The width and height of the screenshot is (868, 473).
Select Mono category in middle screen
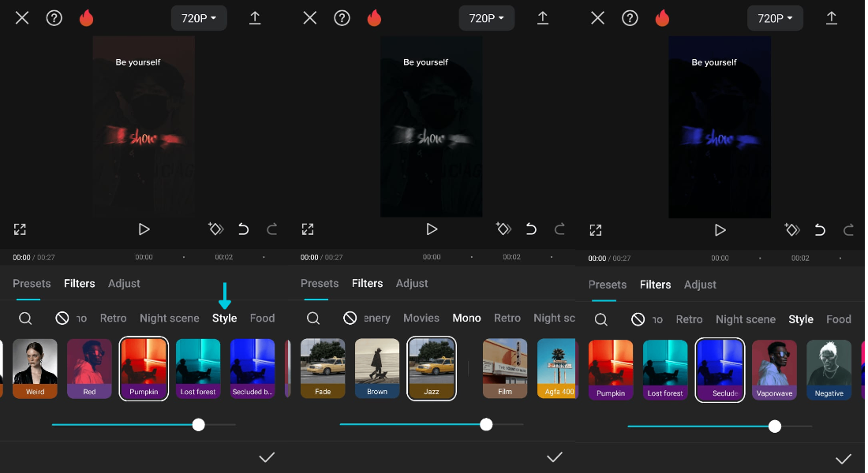coord(466,318)
